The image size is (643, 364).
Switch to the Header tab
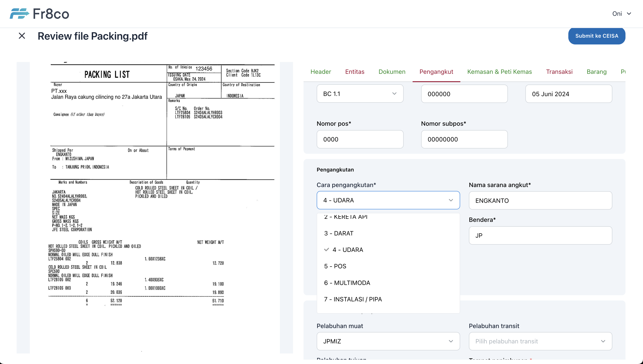click(320, 72)
